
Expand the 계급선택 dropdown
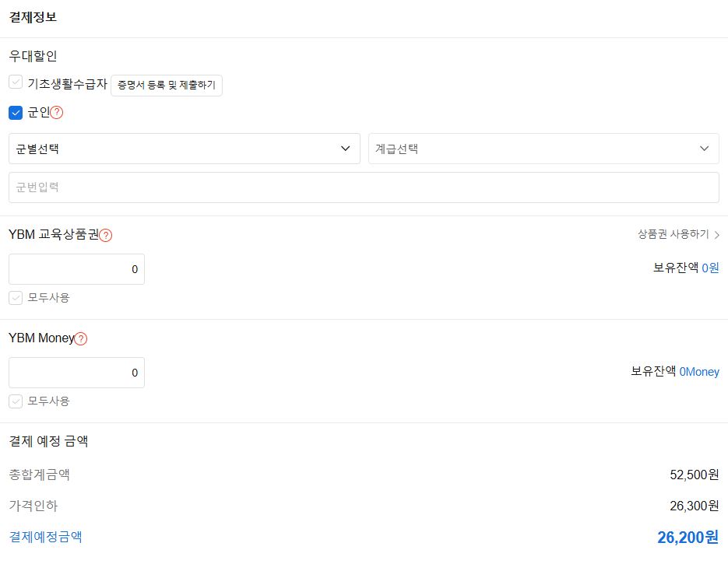coord(543,148)
